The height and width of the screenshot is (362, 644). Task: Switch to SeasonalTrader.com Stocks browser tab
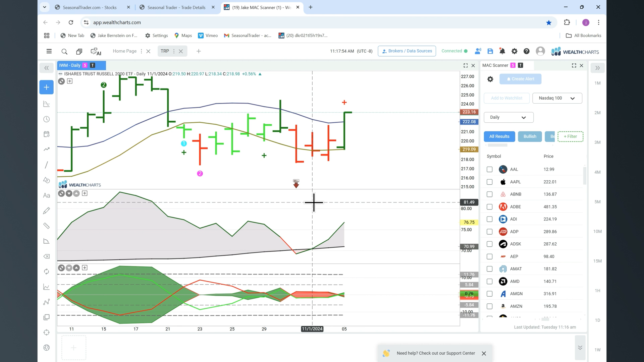90,7
